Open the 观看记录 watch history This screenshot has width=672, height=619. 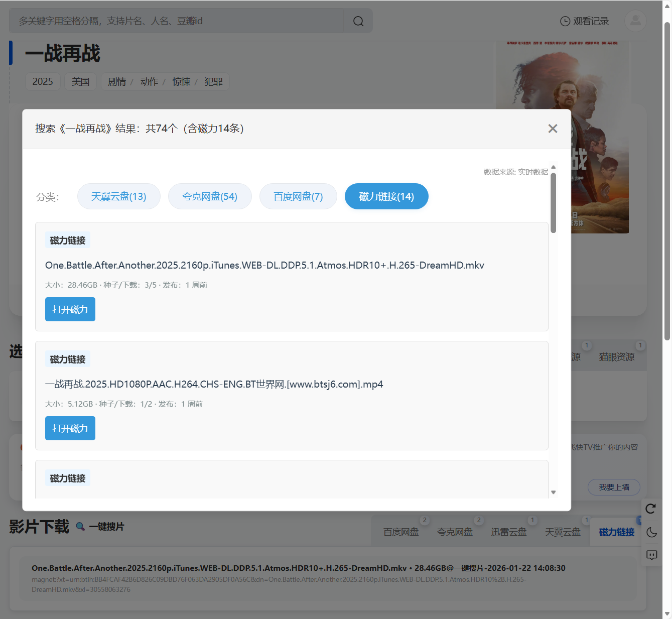click(584, 21)
